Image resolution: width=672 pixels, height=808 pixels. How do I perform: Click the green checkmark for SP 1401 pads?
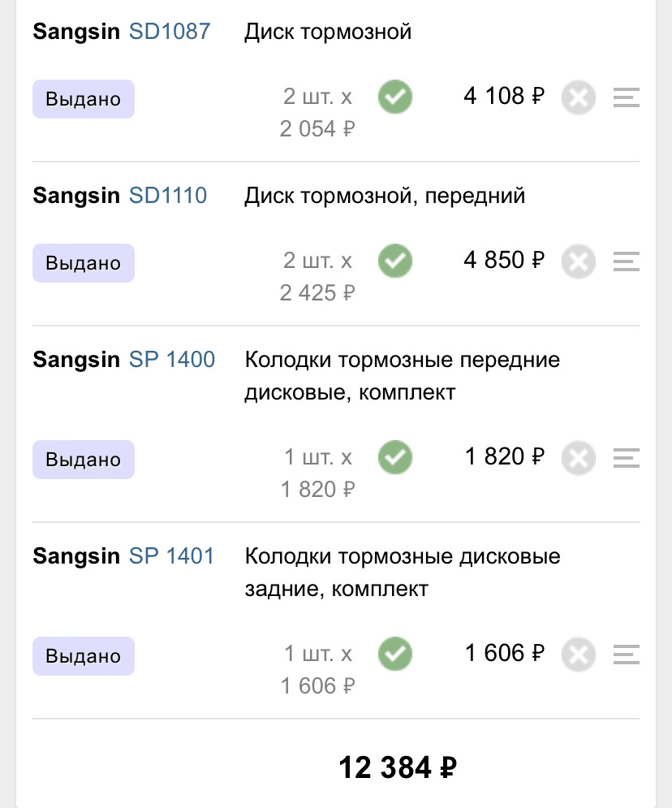(x=395, y=654)
